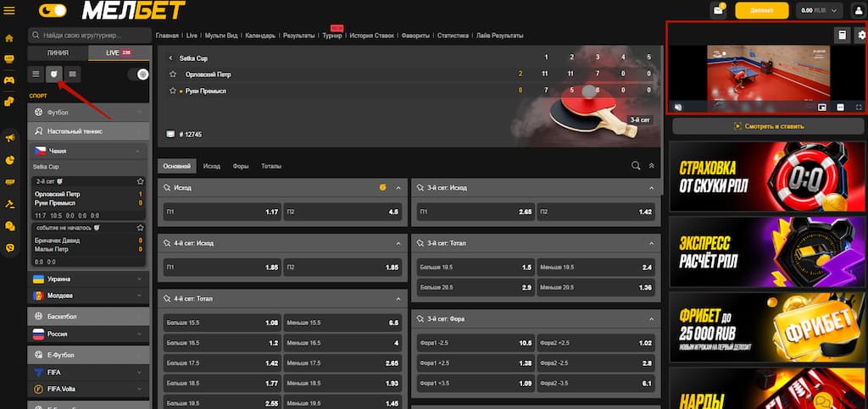Viewport: 868px width, 409px height.
Task: Open the dice casino icon in sidebar
Action: pos(8,101)
